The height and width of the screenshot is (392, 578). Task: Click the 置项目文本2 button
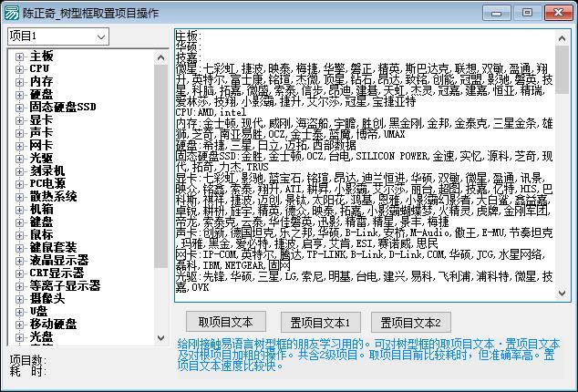[410, 323]
